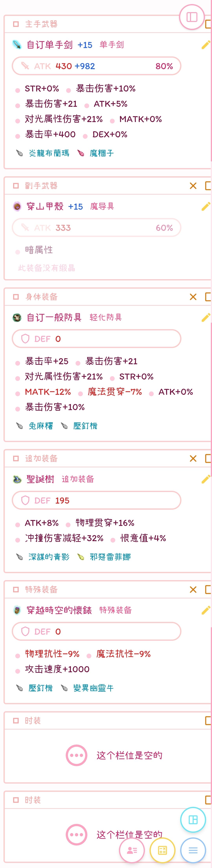
Task: Select the 邪惡雷菲娜 crystal link
Action: 110,557
